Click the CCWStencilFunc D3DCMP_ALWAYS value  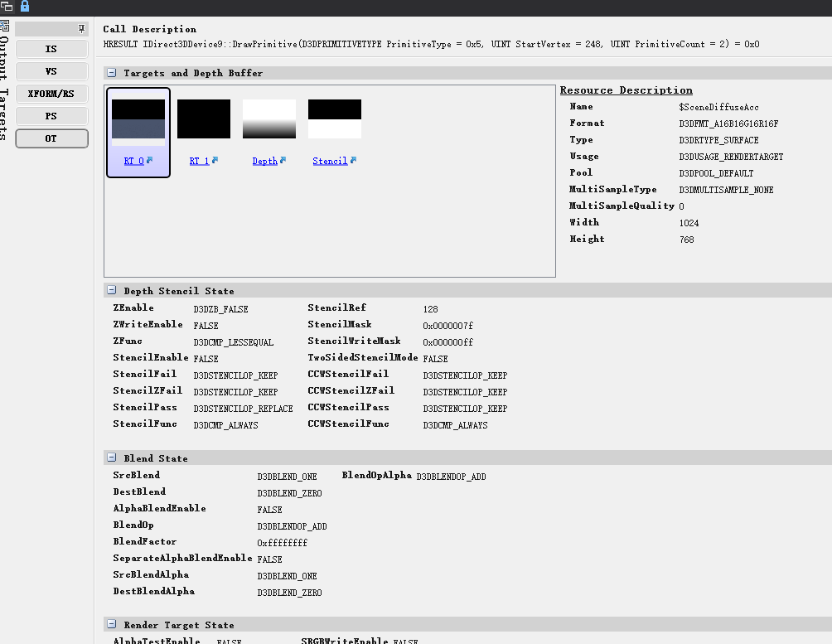tap(455, 425)
